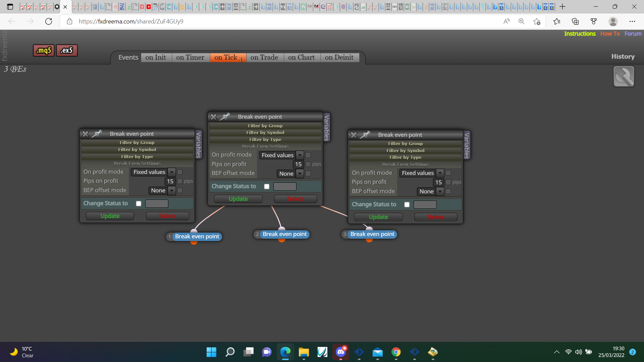Viewport: 644px width, 362px height.
Task: Open the Instructions link
Action: [580, 34]
